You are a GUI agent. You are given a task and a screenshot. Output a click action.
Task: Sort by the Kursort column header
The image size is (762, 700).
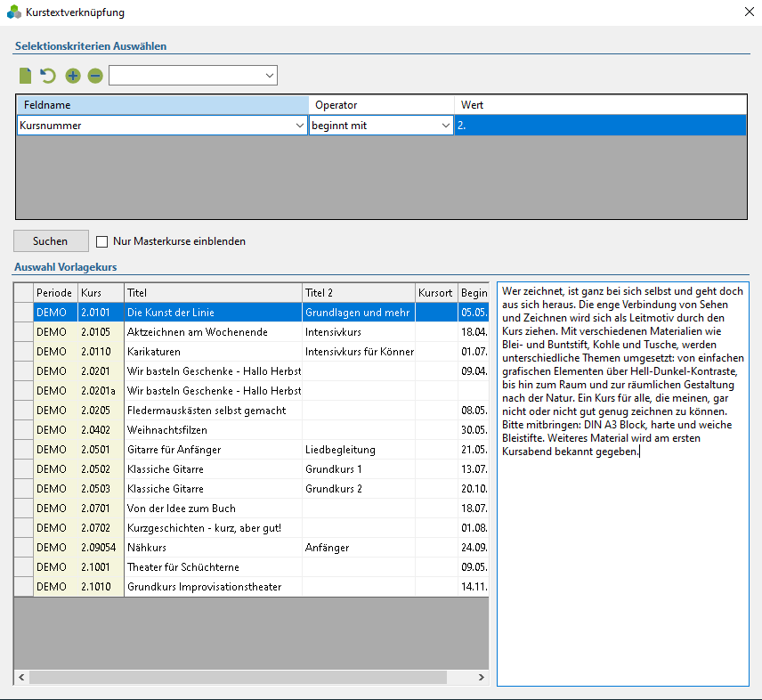pyautogui.click(x=436, y=293)
